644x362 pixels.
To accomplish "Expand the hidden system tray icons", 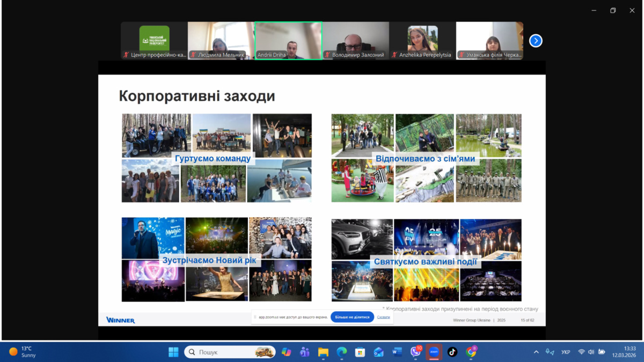I will (536, 352).
